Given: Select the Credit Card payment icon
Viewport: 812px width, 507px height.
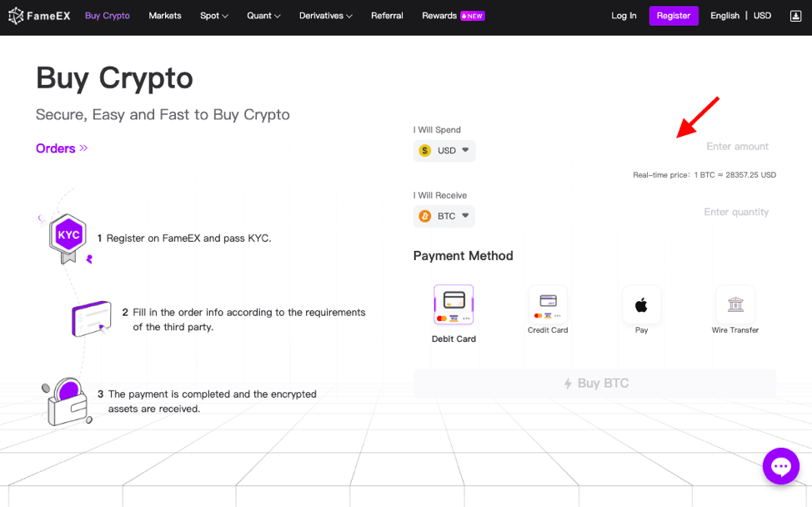Looking at the screenshot, I should [x=548, y=305].
